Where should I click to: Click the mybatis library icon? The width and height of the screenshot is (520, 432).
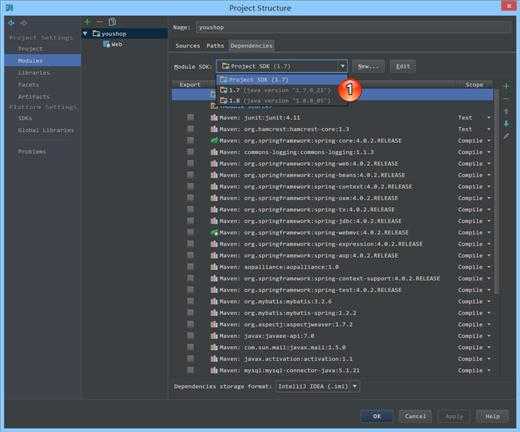[x=214, y=301]
